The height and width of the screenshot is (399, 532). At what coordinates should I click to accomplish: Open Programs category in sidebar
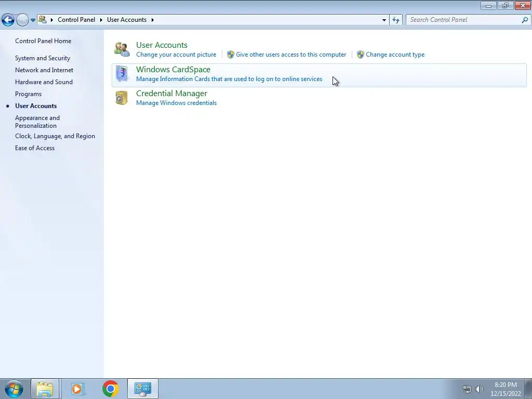[x=28, y=94]
